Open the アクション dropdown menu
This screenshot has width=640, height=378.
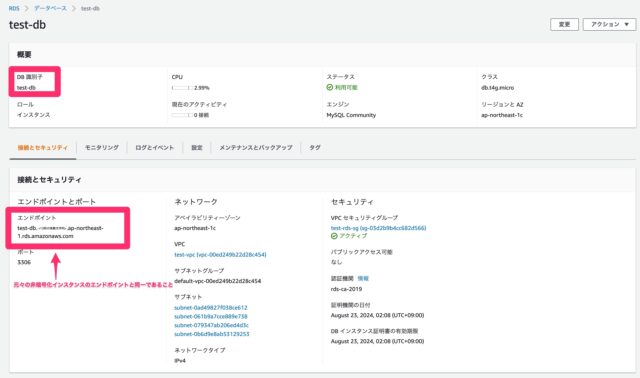click(x=609, y=24)
